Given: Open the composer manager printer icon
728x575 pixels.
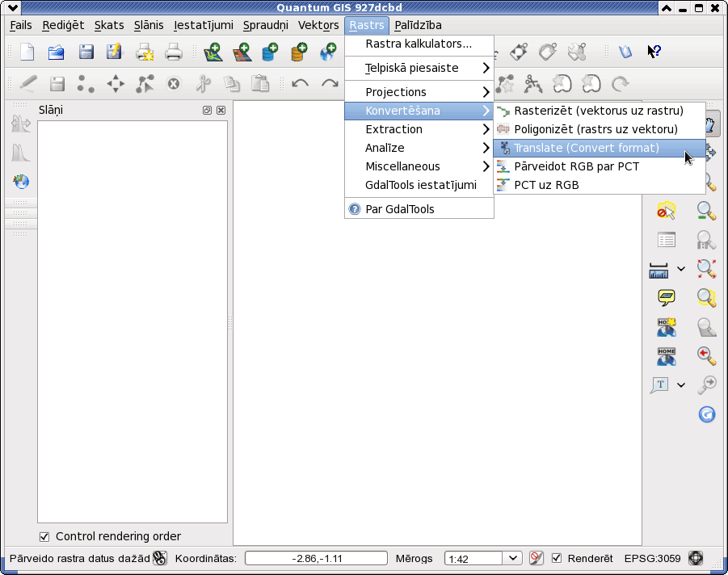Looking at the screenshot, I should (174, 52).
